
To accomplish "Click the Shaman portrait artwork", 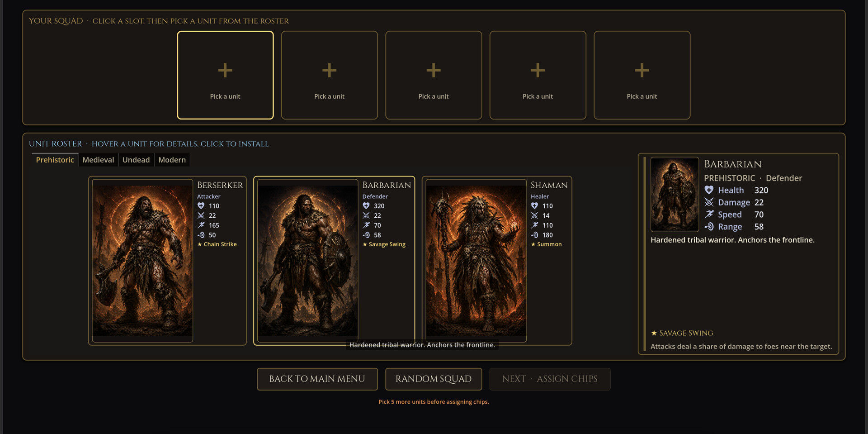I will 476,261.
